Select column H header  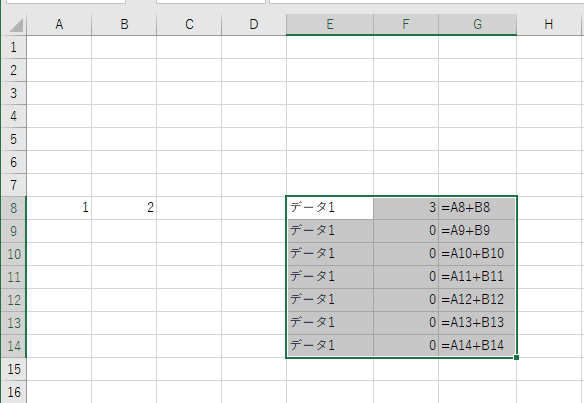[548, 25]
